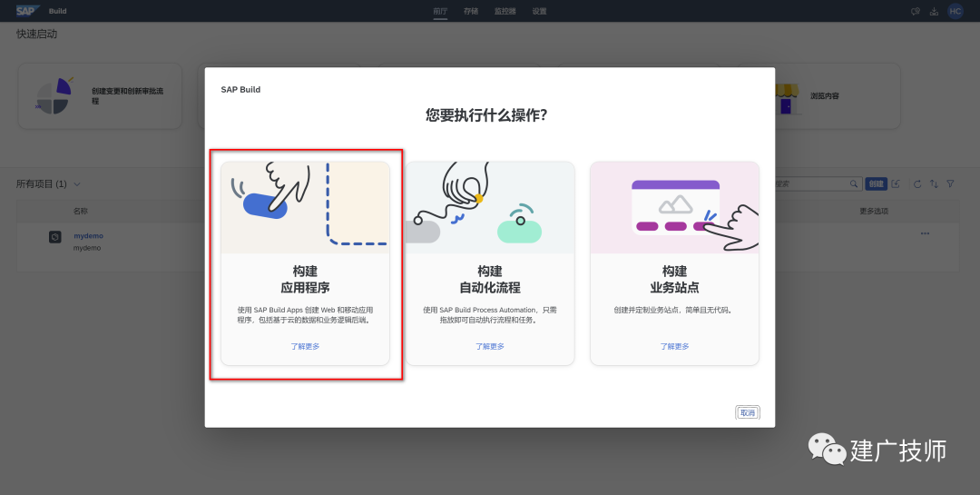Select the 构建自动化流程 card illustration
This screenshot has width=980, height=495.
click(x=490, y=208)
